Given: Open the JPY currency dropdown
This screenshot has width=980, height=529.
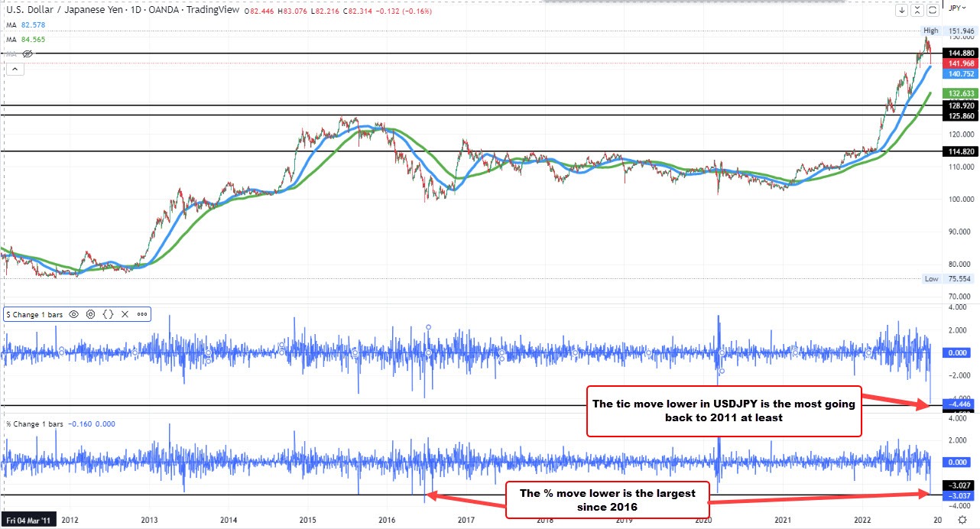Looking at the screenshot, I should click(x=957, y=8).
